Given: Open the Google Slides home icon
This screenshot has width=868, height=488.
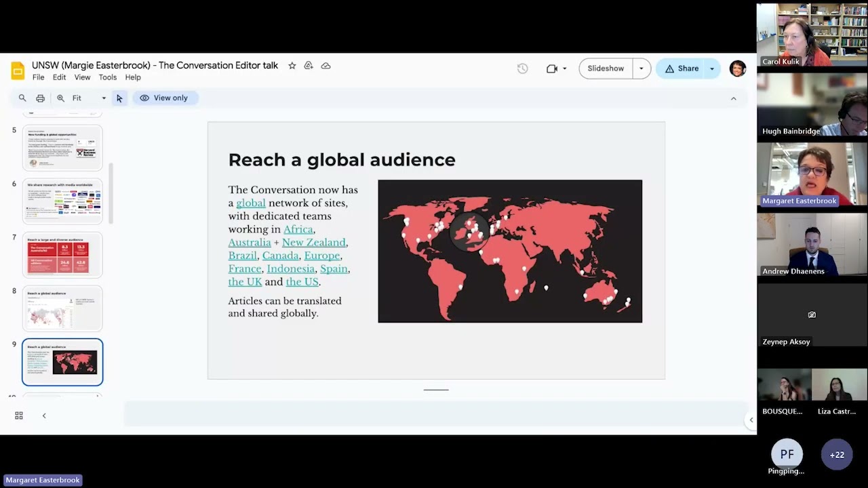Looking at the screenshot, I should tap(18, 70).
